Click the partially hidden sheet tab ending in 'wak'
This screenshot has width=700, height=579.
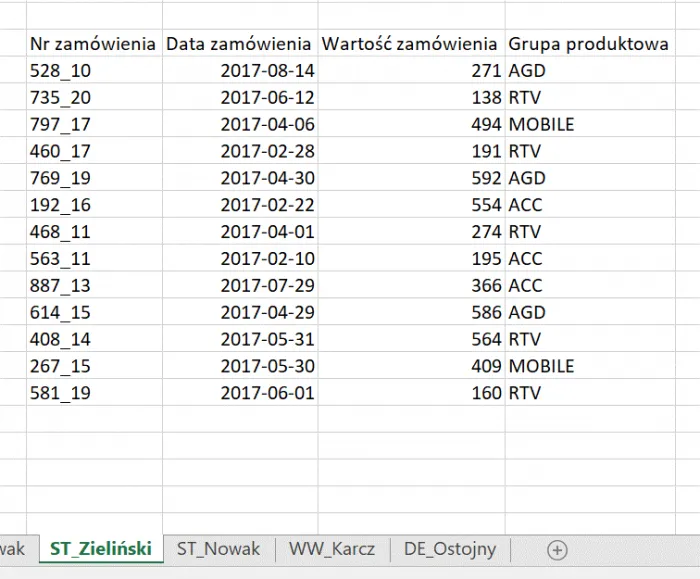pos(14,548)
